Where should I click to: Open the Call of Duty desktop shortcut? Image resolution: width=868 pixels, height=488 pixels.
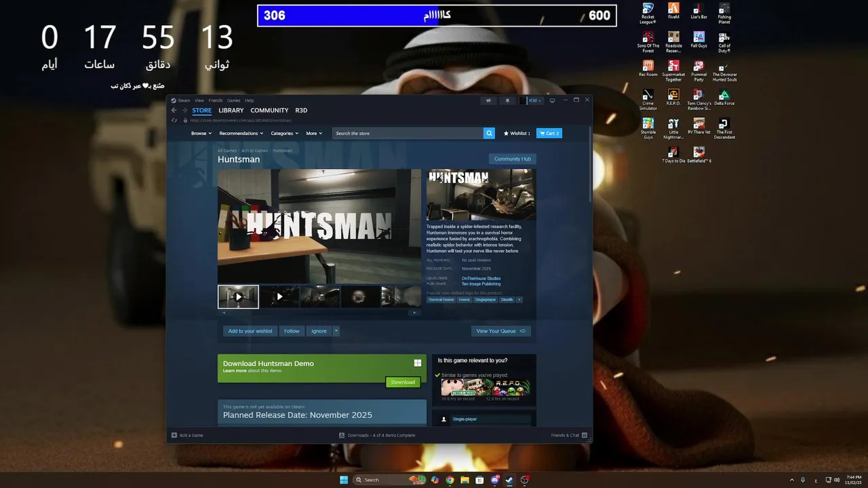[x=724, y=42]
